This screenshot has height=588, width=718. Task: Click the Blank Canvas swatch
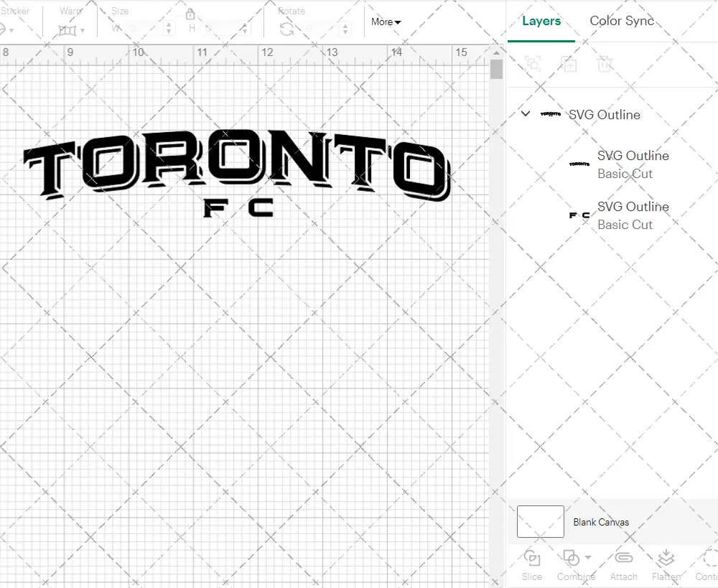pos(539,522)
